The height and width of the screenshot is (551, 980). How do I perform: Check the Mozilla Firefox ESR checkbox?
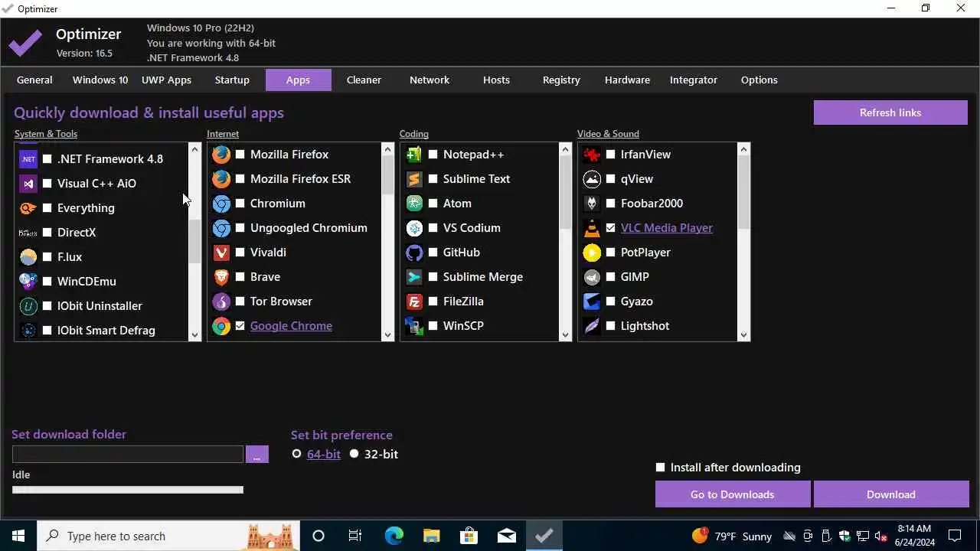pos(240,179)
